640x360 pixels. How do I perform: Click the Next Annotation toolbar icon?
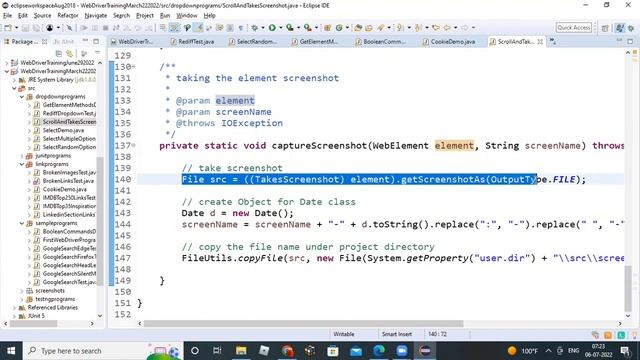400,28
